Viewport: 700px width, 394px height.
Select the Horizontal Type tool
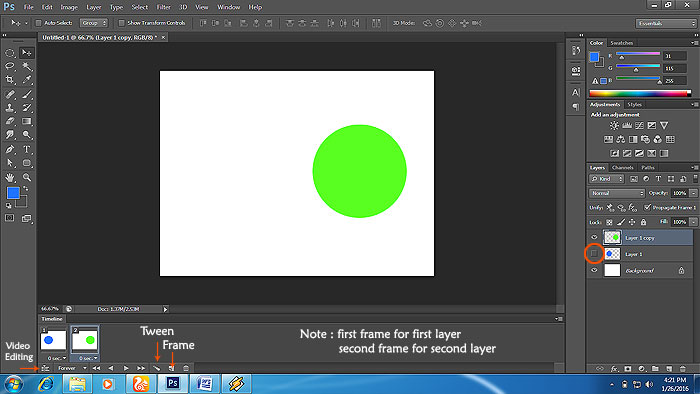(27, 149)
